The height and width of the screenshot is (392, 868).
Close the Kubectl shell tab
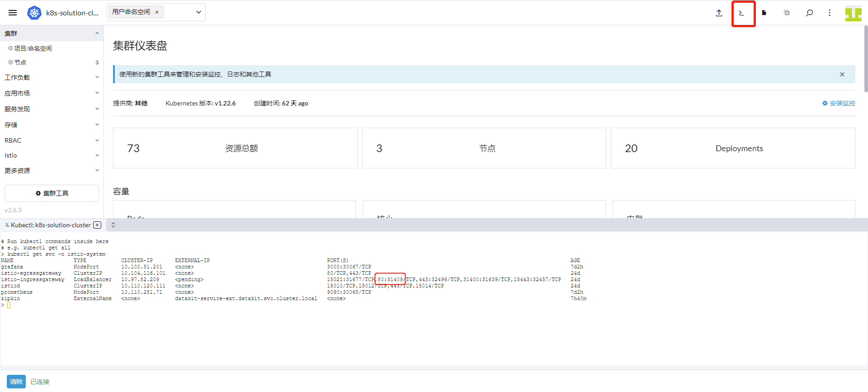pyautogui.click(x=97, y=225)
